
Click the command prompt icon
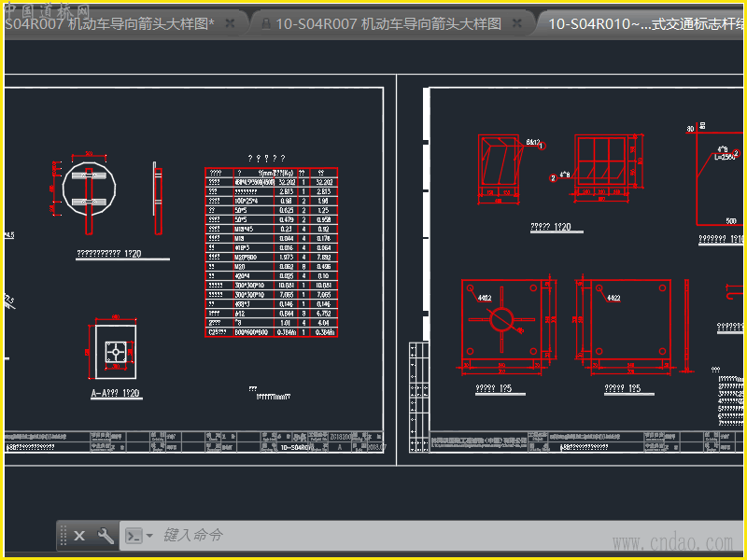[134, 536]
